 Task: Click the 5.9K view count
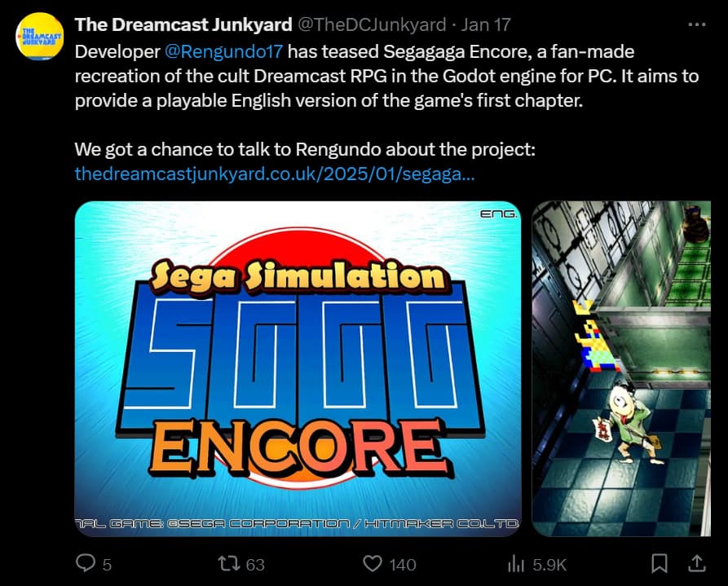click(549, 565)
